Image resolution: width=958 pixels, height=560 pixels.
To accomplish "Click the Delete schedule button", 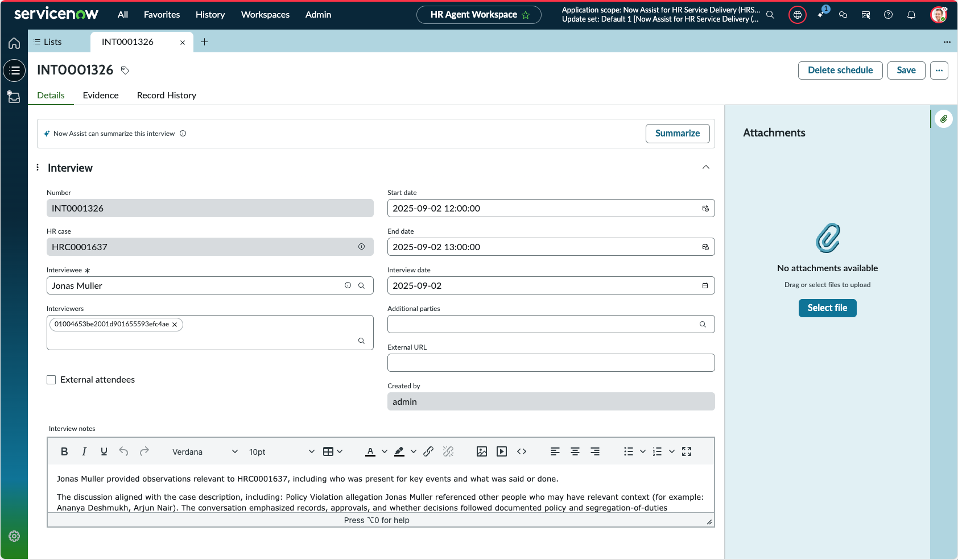I will coord(840,70).
